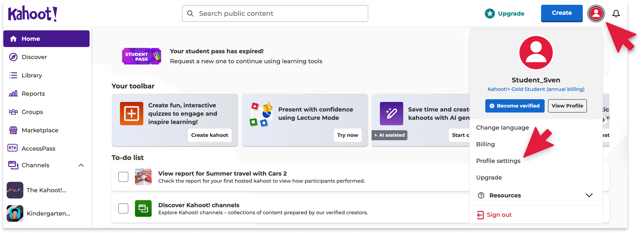The image size is (644, 233).
Task: Click the Kahoot! logo
Action: click(33, 14)
